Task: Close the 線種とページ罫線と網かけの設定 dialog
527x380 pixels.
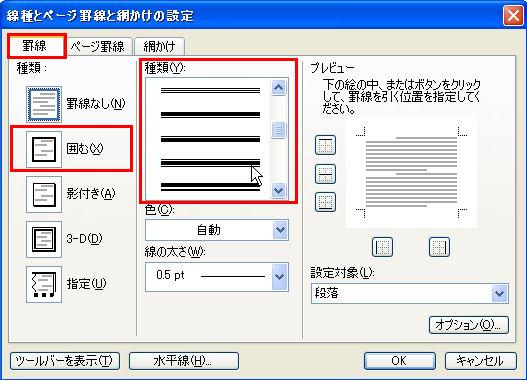Action: pyautogui.click(x=513, y=15)
